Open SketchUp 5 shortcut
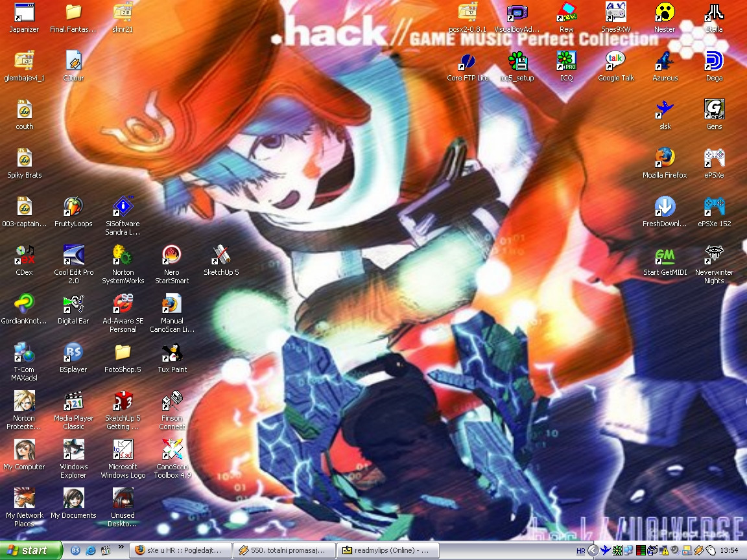The height and width of the screenshot is (560, 747). (x=221, y=261)
